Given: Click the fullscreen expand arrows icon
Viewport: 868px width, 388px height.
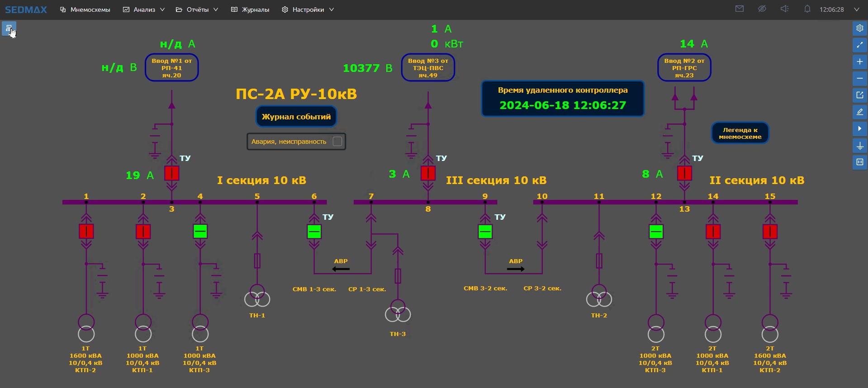Looking at the screenshot, I should (859, 45).
